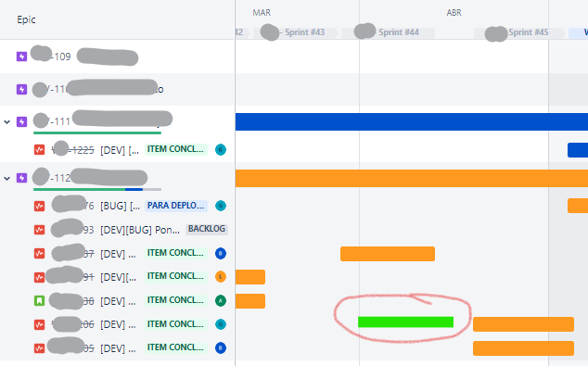Click the teal avatar on the PARA DEPLO row
588x366 pixels.
[x=221, y=206]
